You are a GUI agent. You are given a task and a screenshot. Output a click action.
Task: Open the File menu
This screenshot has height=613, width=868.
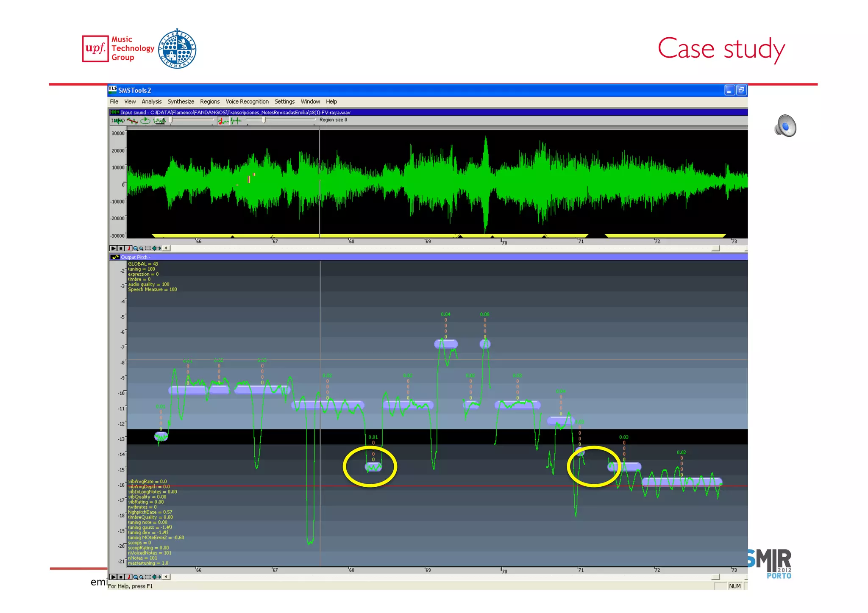tap(114, 102)
